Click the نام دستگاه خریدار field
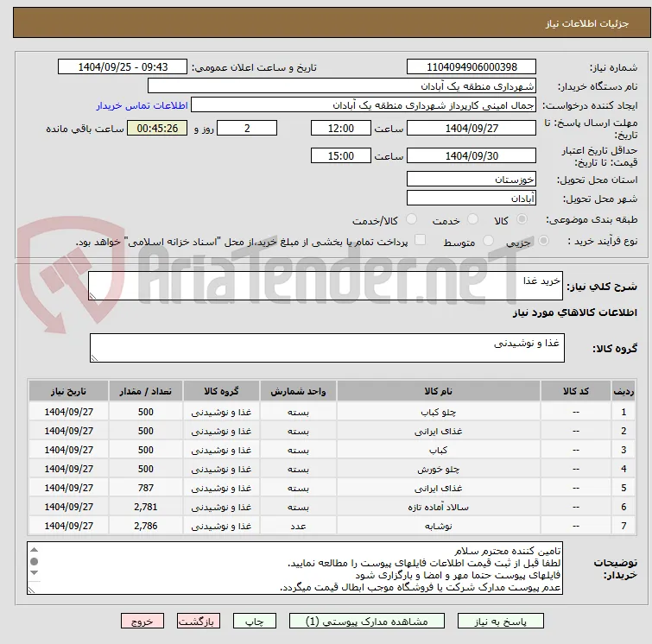This screenshot has width=652, height=644. click(342, 86)
